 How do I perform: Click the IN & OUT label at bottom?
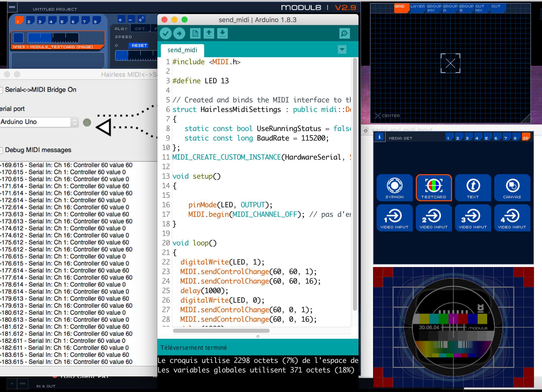46,386
